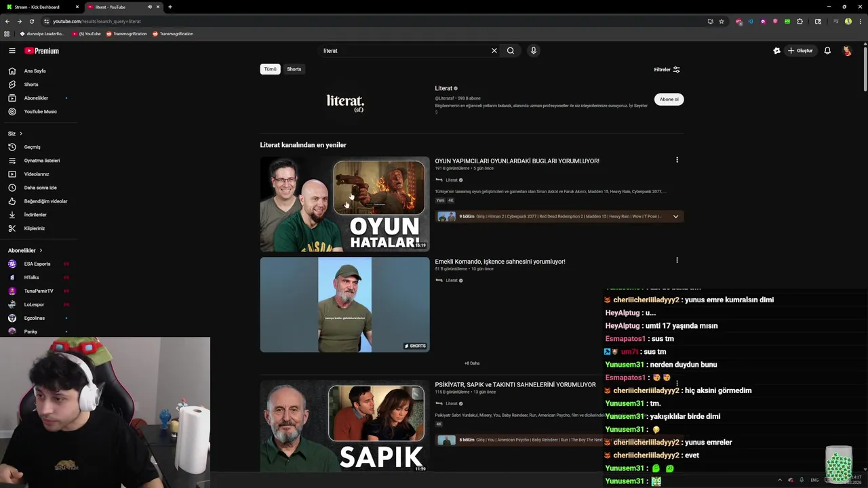This screenshot has width=868, height=488.
Task: Select the Tümü filter chip
Action: click(x=270, y=69)
